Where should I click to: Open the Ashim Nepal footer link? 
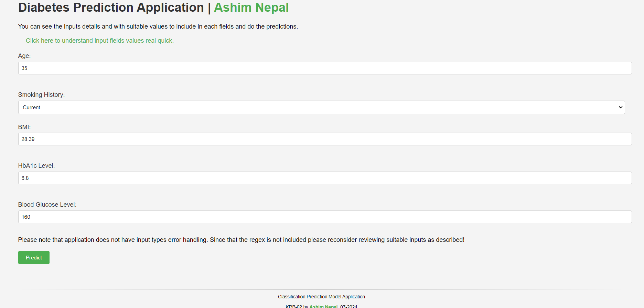pyautogui.click(x=323, y=306)
